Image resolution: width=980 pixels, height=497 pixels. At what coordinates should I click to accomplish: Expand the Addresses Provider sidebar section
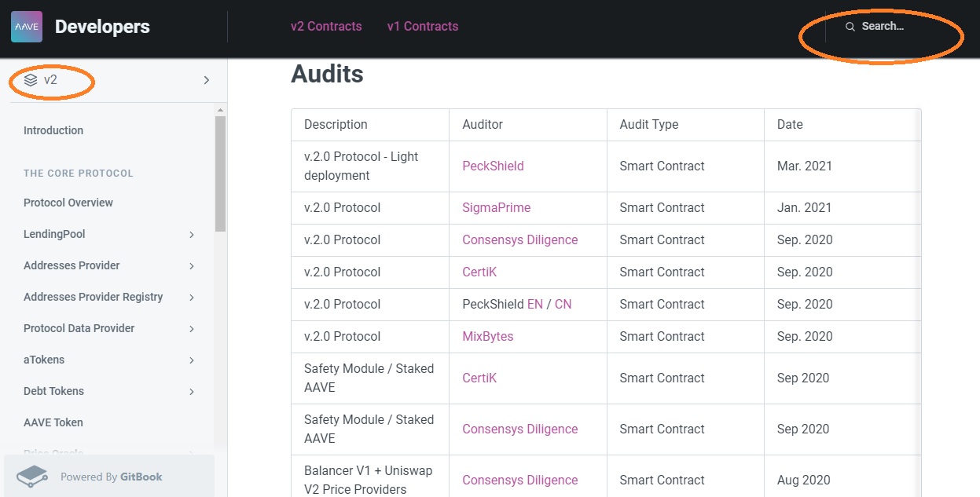[192, 266]
